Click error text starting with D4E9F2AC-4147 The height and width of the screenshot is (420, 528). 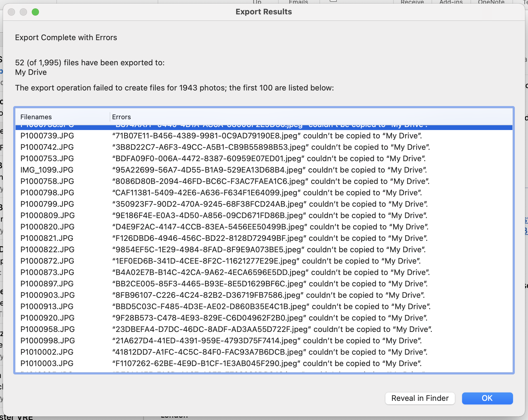[x=270, y=227]
